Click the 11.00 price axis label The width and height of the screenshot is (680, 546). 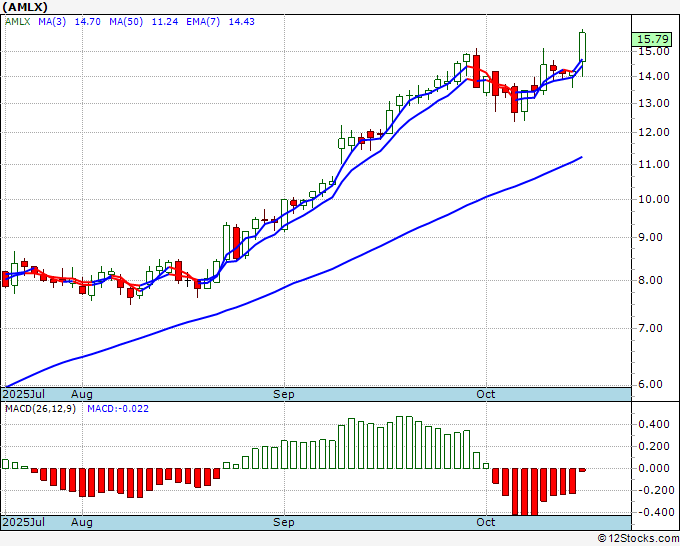(653, 164)
